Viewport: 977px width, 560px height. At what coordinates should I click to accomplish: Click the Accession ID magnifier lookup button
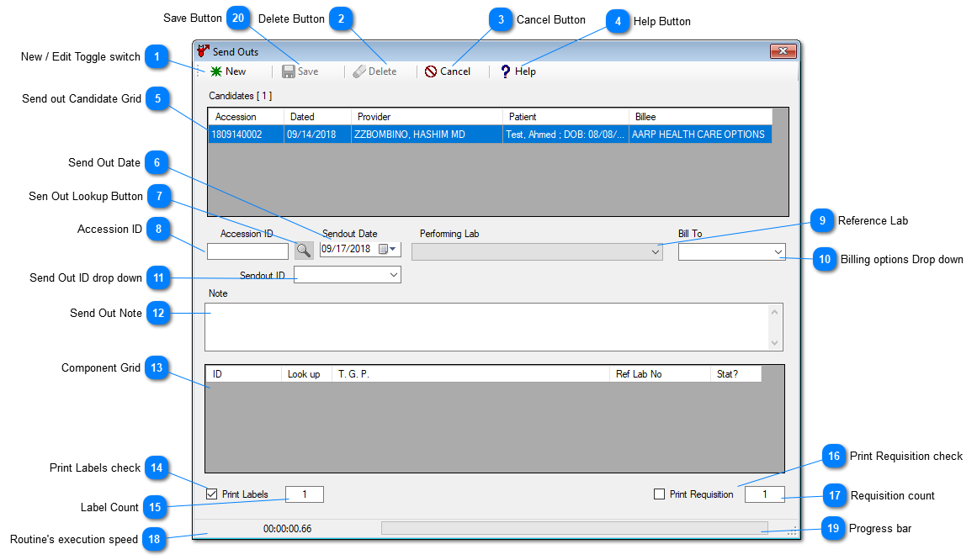click(303, 250)
